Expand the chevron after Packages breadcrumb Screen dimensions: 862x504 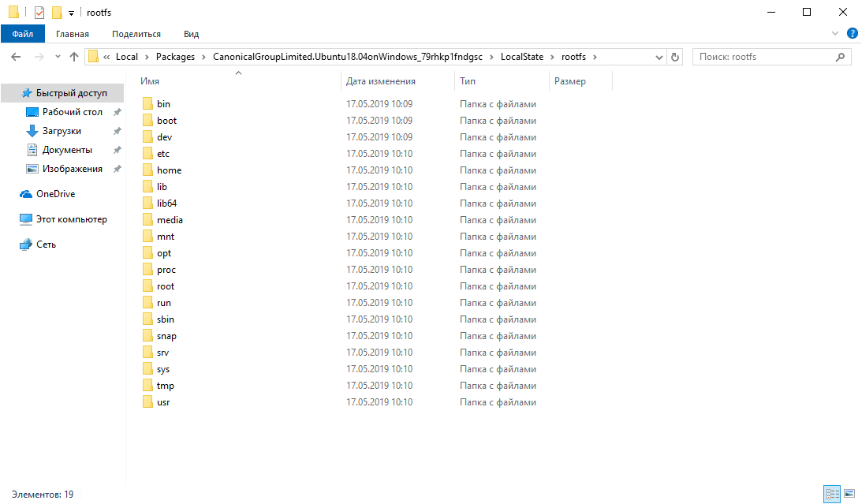point(204,57)
